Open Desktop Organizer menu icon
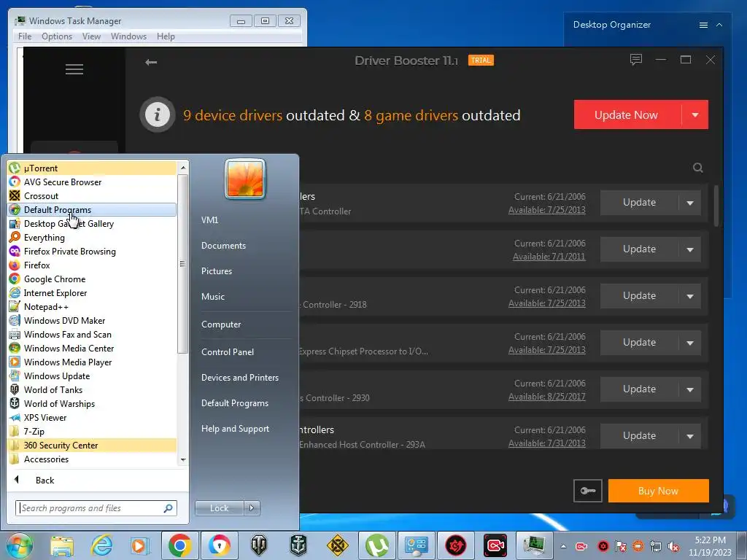 point(703,26)
